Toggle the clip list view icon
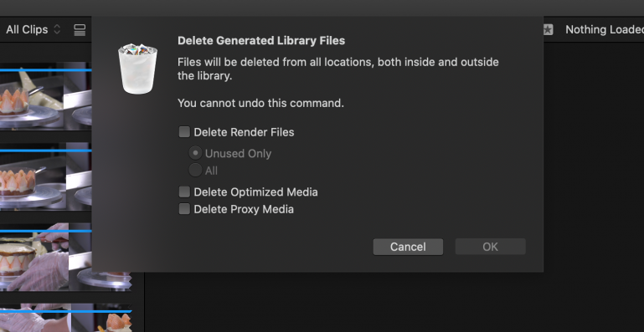Viewport: 644px width, 332px height. (x=80, y=29)
